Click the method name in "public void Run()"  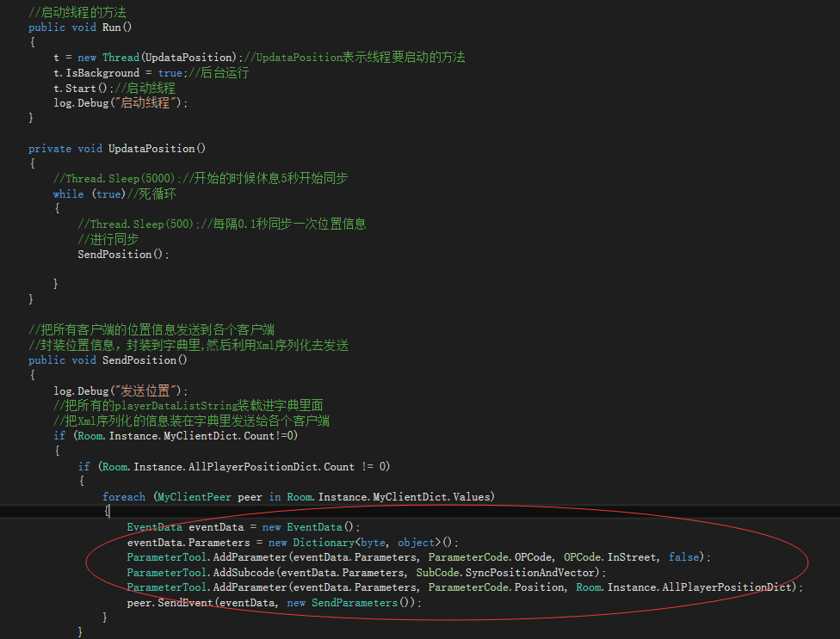tap(111, 28)
